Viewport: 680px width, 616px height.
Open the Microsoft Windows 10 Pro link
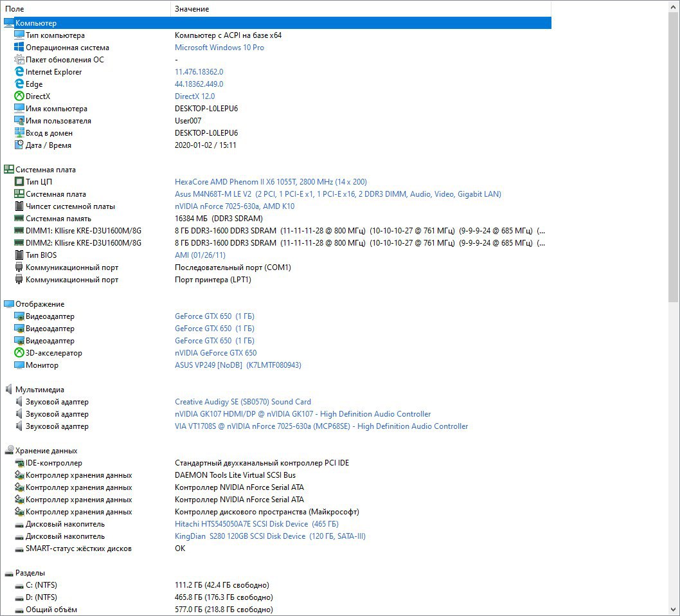[x=219, y=48]
